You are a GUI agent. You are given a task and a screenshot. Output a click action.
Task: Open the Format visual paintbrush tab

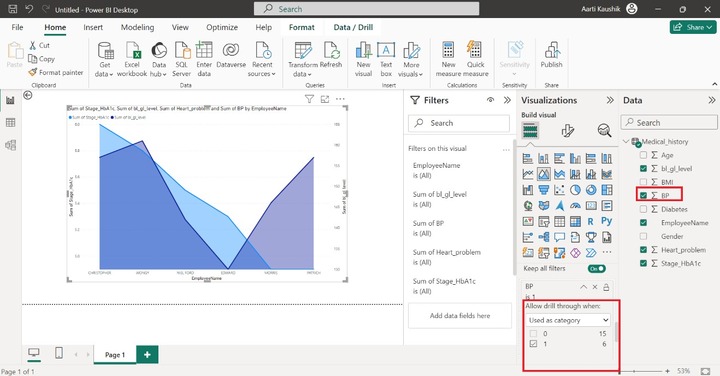click(568, 131)
